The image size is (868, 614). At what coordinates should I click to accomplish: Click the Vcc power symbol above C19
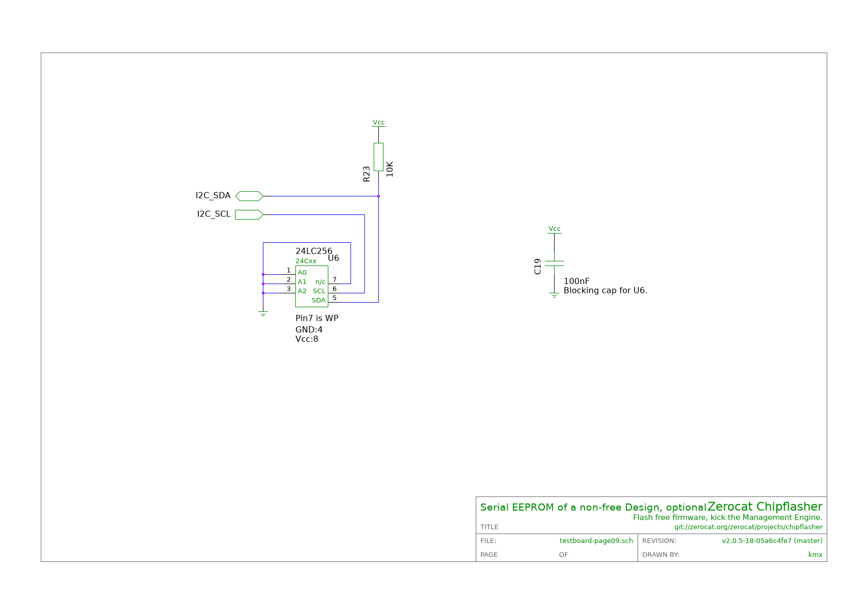[x=554, y=229]
